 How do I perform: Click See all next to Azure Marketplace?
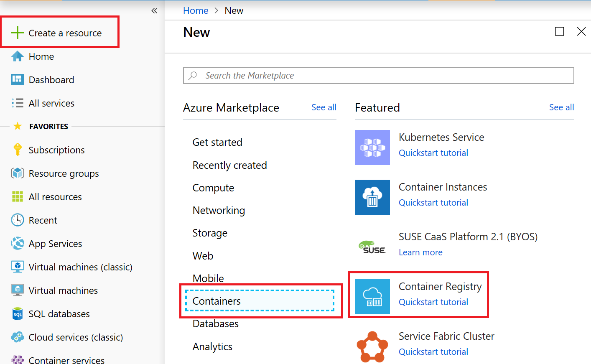[x=324, y=107]
